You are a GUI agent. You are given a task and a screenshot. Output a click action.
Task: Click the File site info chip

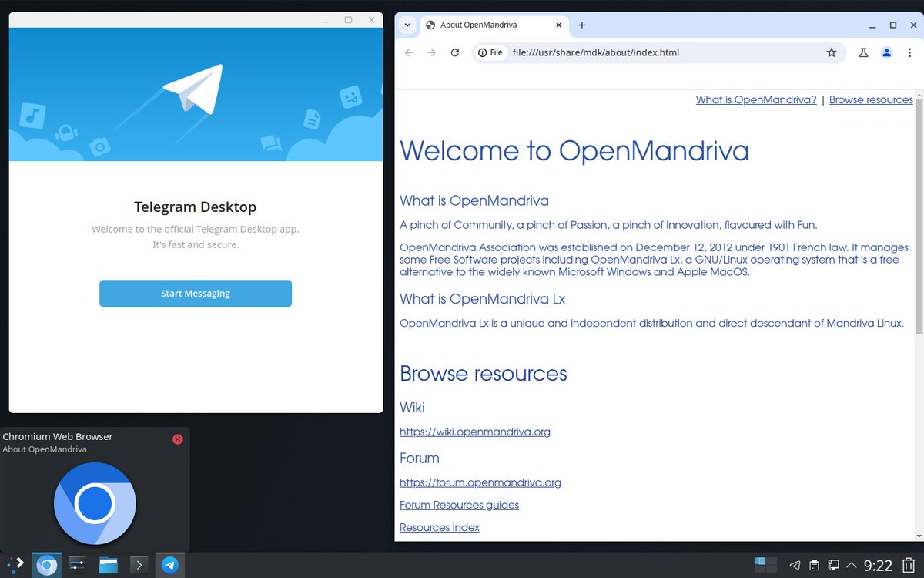490,52
